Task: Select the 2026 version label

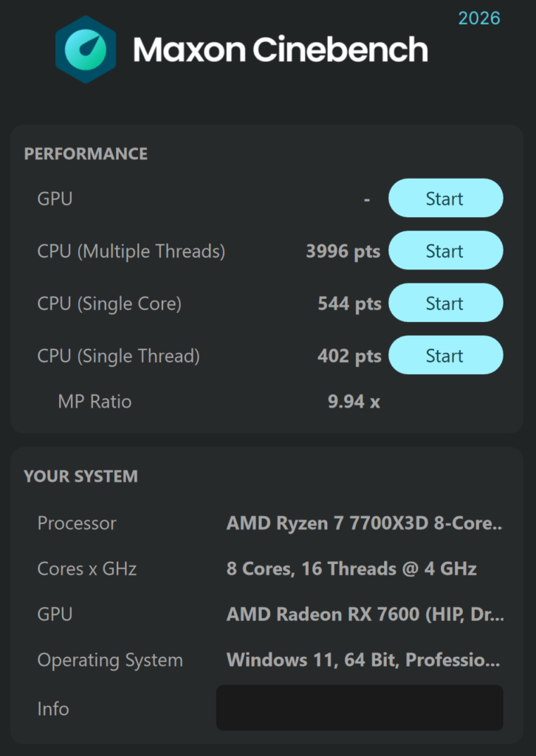Action: [x=479, y=18]
